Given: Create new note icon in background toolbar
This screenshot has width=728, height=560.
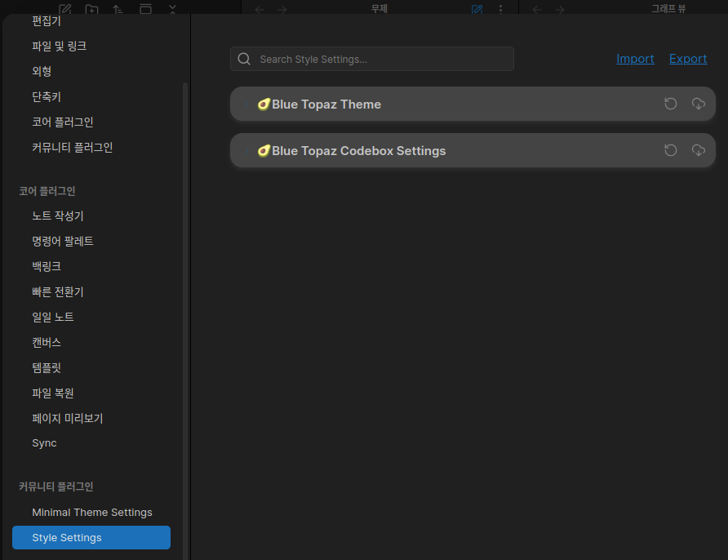Looking at the screenshot, I should (65, 9).
